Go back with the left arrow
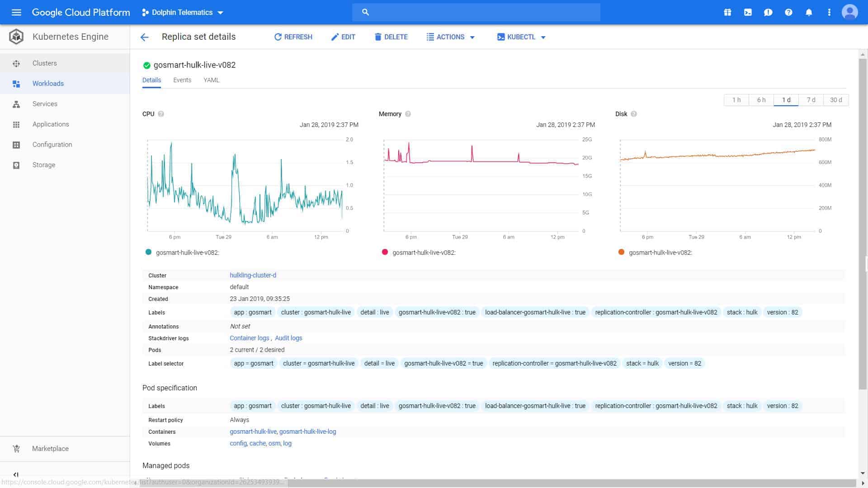 [144, 37]
